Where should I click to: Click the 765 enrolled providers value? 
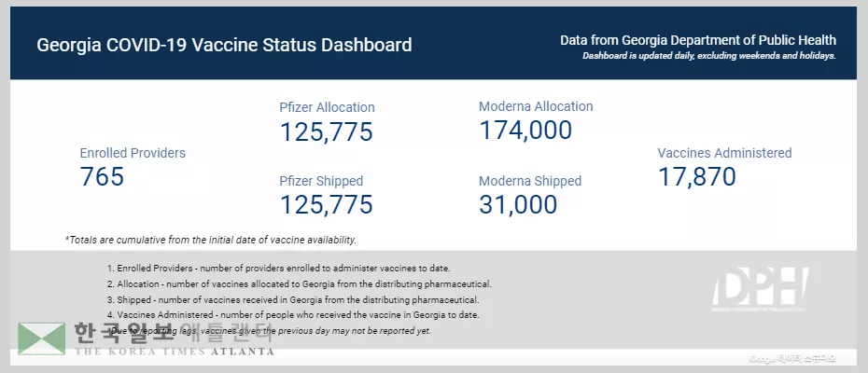(102, 177)
